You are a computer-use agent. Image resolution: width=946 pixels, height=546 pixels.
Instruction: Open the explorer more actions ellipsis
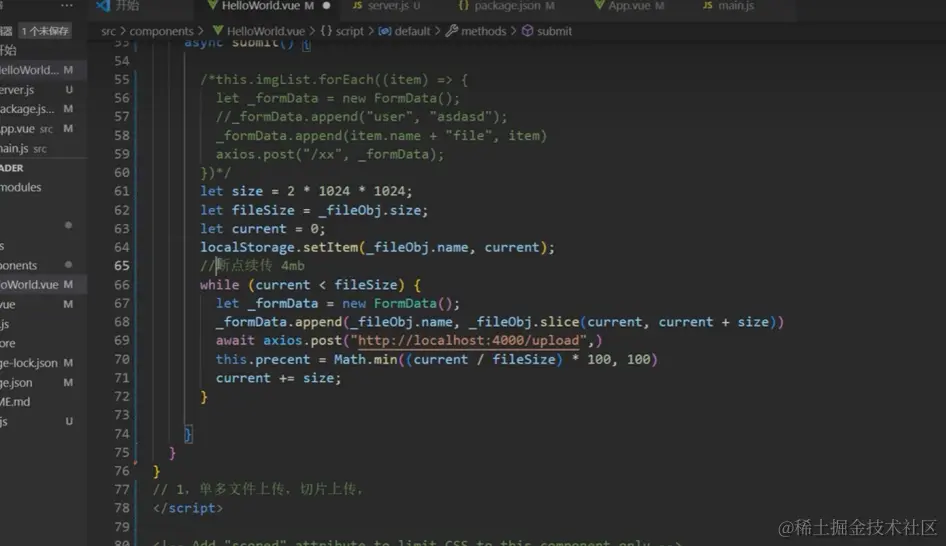pos(67,5)
